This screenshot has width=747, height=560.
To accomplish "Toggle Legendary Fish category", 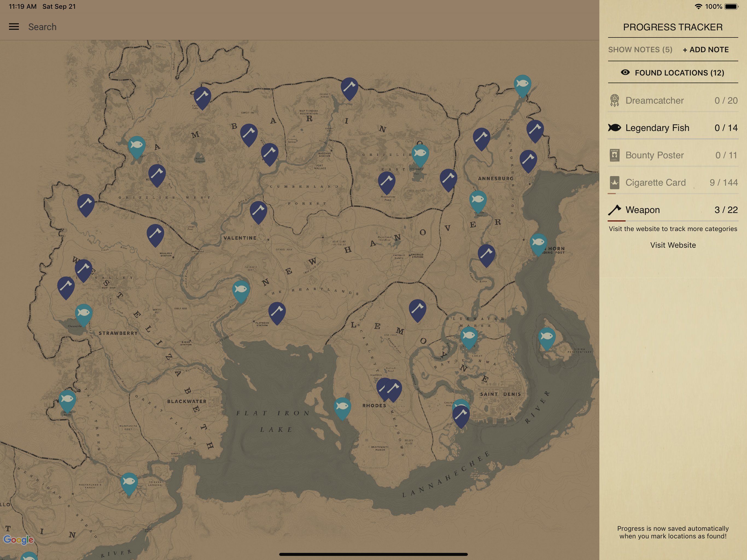I will pos(673,128).
